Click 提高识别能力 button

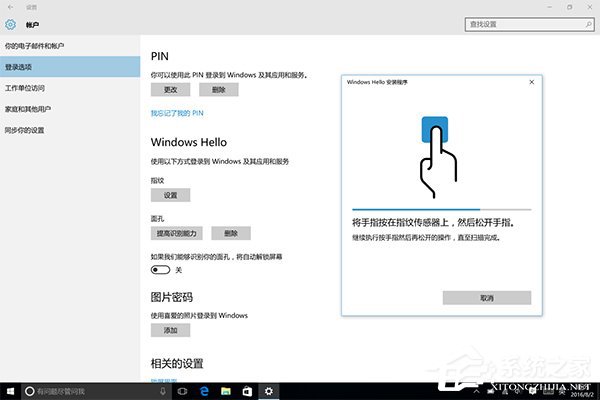176,233
